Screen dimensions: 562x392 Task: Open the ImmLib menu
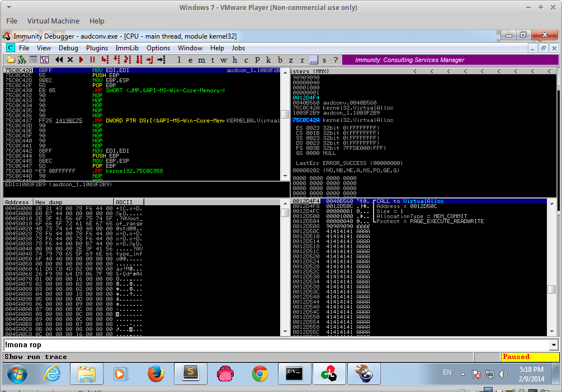(x=127, y=48)
